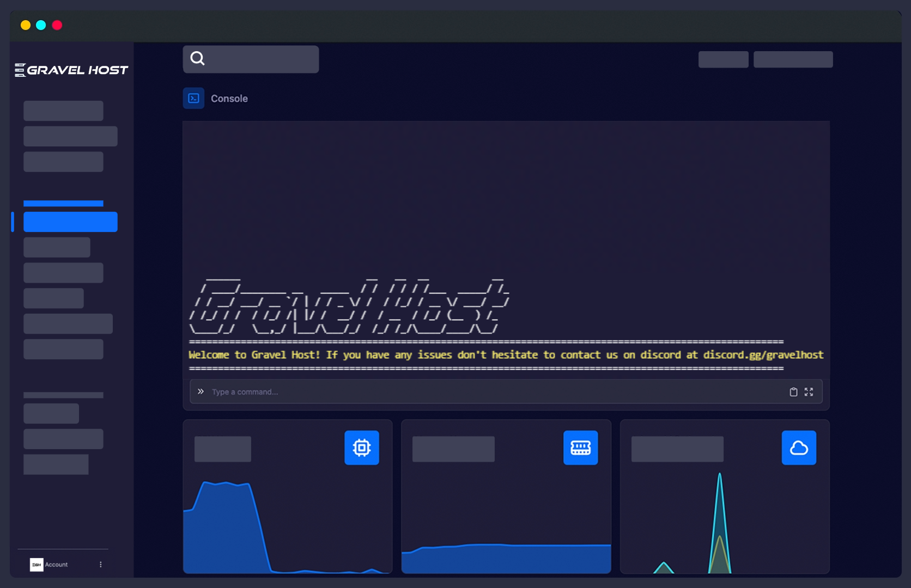The height and width of the screenshot is (588, 911).
Task: Click the yellow macOS traffic light button
Action: click(x=25, y=25)
